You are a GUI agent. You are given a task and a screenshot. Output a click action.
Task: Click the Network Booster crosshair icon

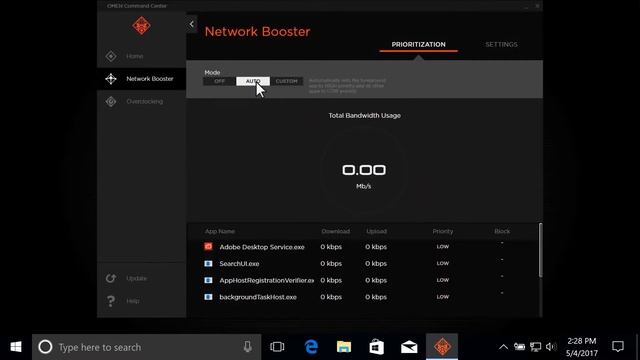coord(111,79)
